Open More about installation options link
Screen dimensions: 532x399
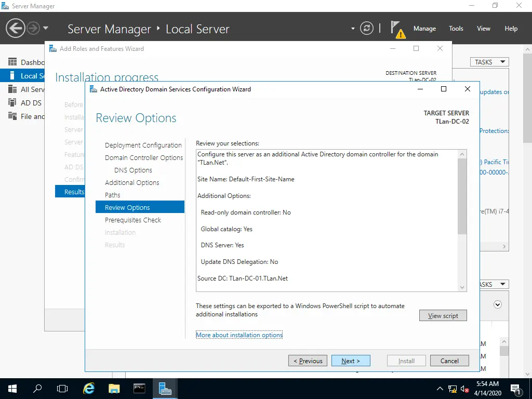[x=239, y=335]
